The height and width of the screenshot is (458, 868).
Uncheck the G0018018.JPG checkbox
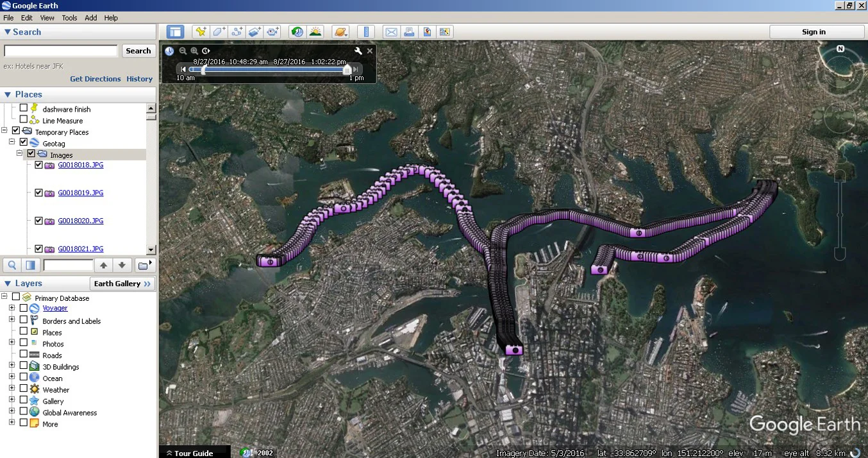pyautogui.click(x=38, y=165)
